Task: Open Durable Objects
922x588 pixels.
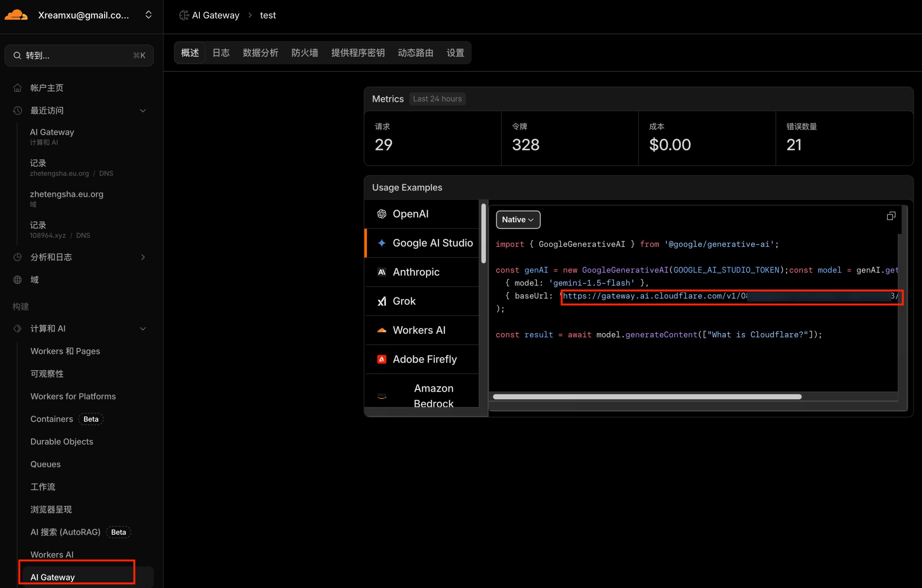Action: (62, 441)
